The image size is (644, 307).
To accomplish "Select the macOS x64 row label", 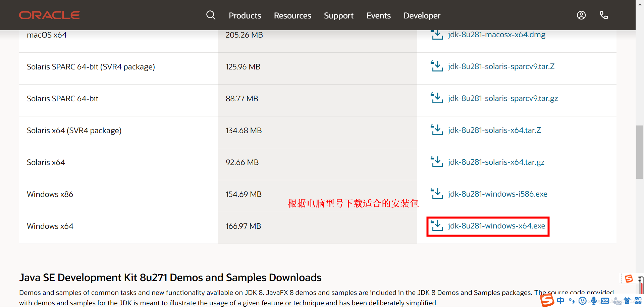I will (x=47, y=35).
